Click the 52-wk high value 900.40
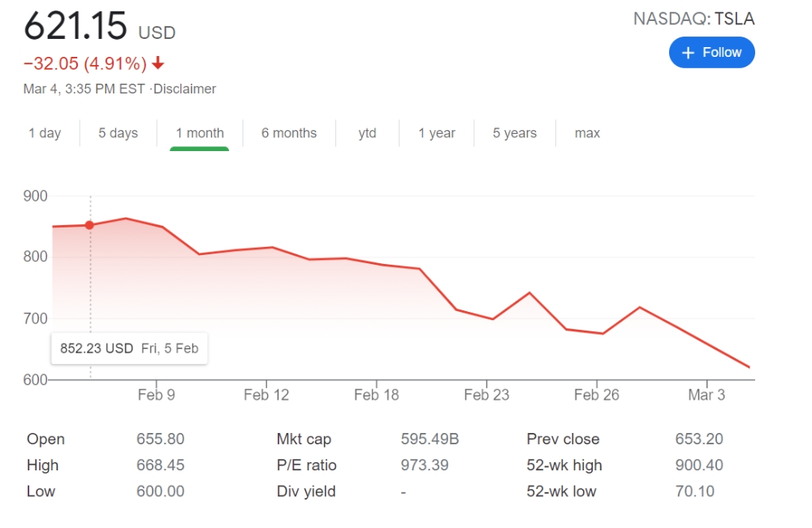Screen dimensions: 812x528 (x=699, y=465)
